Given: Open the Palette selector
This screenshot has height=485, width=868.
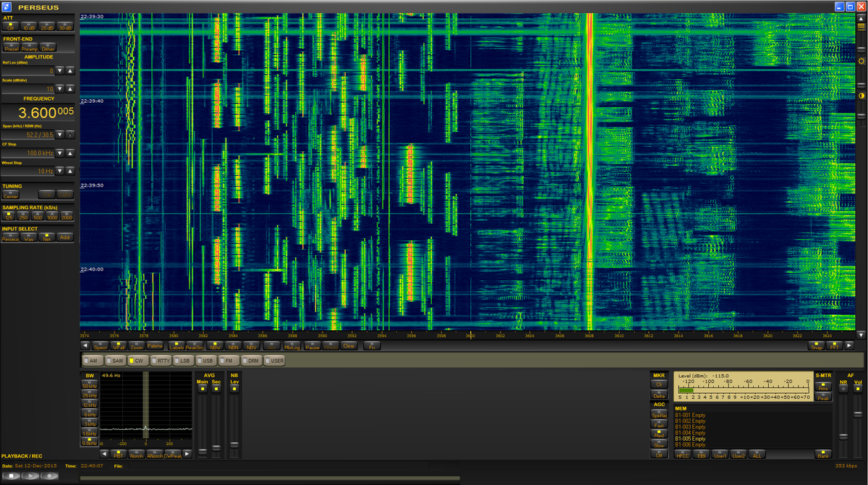Looking at the screenshot, I should [156, 346].
